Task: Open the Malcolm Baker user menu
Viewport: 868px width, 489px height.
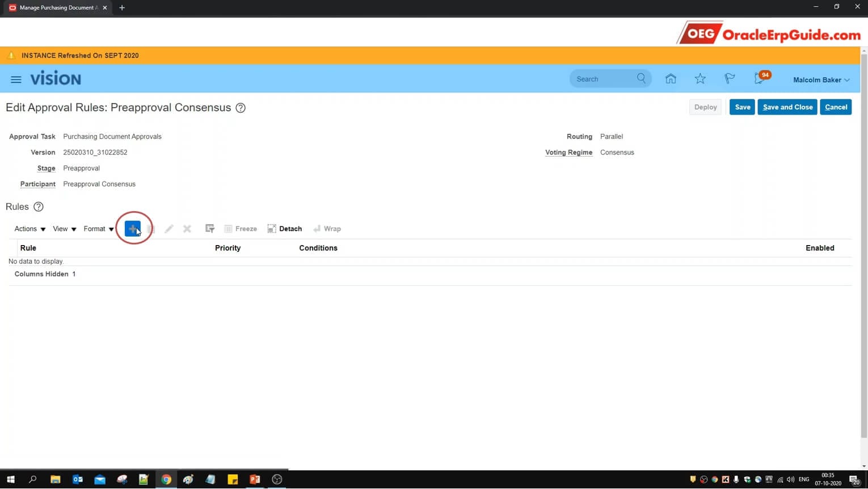Action: [821, 80]
